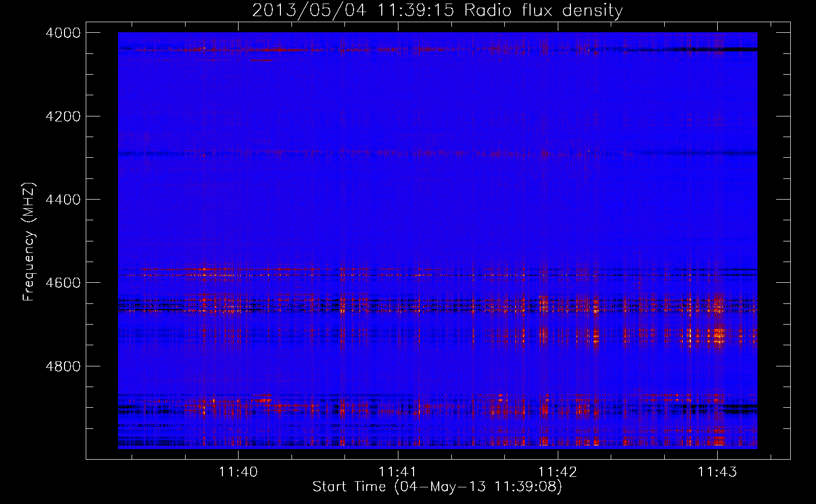The height and width of the screenshot is (504, 816).
Task: Click the 4800 frequency tick label
Action: [x=63, y=366]
